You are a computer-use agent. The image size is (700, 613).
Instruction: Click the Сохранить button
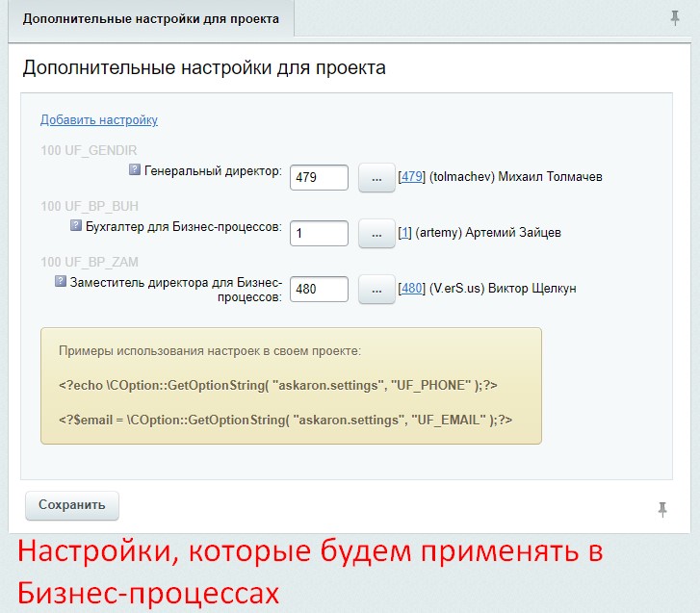pos(72,505)
